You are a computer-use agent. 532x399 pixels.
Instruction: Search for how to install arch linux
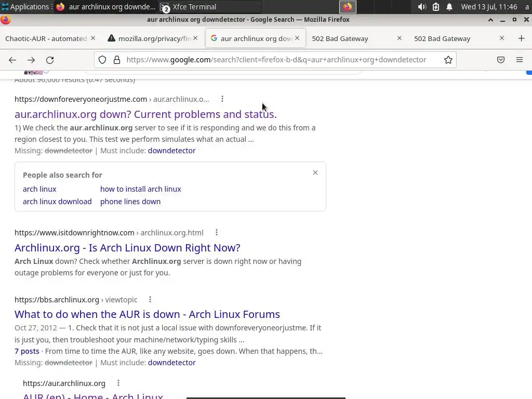pos(140,189)
